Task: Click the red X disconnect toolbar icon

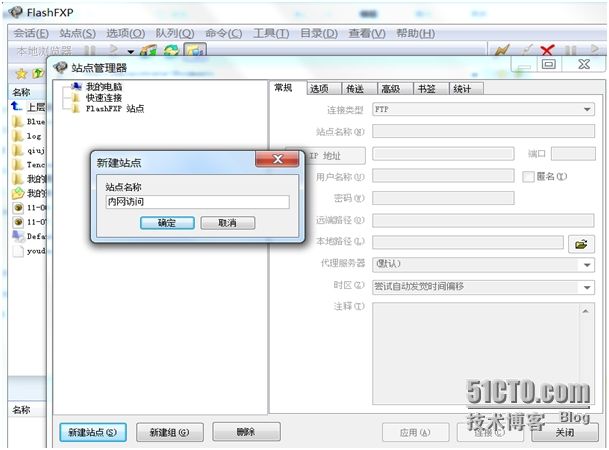Action: [547, 50]
